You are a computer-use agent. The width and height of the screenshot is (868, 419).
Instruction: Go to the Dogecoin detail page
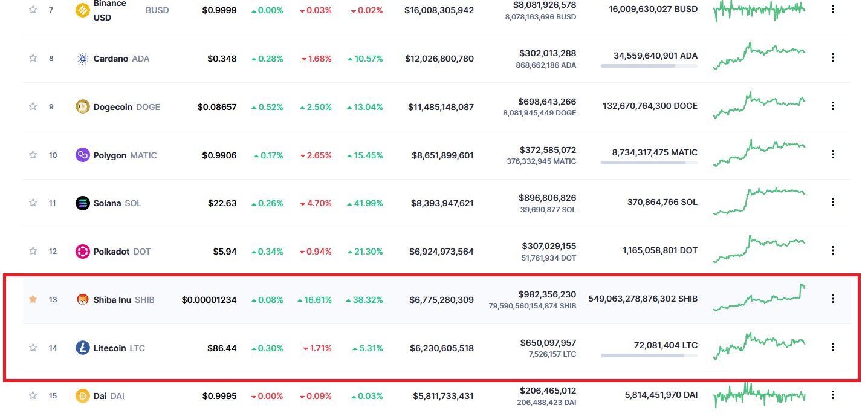(113, 107)
